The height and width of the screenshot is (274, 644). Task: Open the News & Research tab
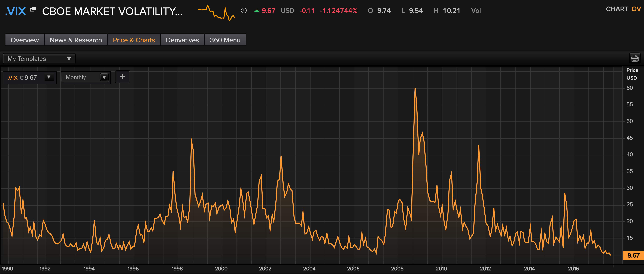[x=76, y=40]
